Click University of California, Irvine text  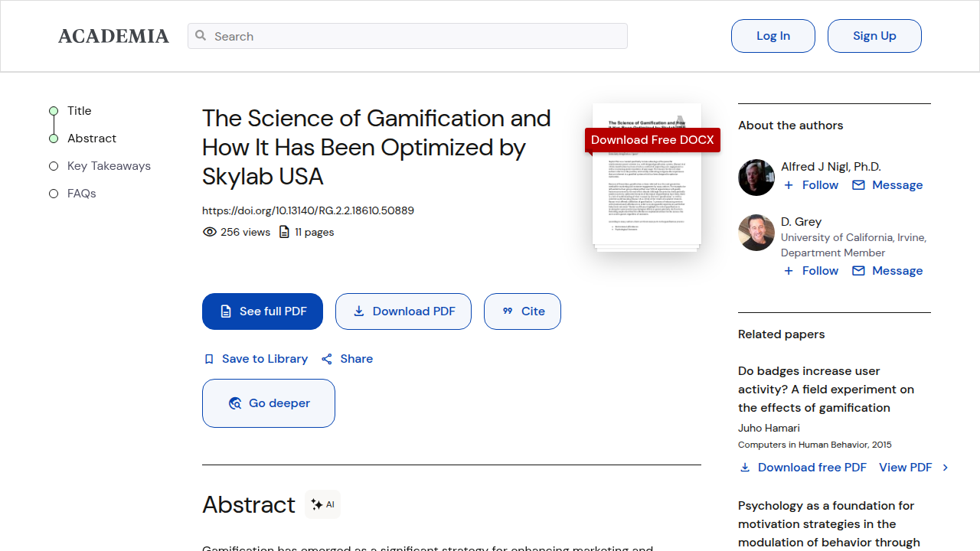pos(854,237)
